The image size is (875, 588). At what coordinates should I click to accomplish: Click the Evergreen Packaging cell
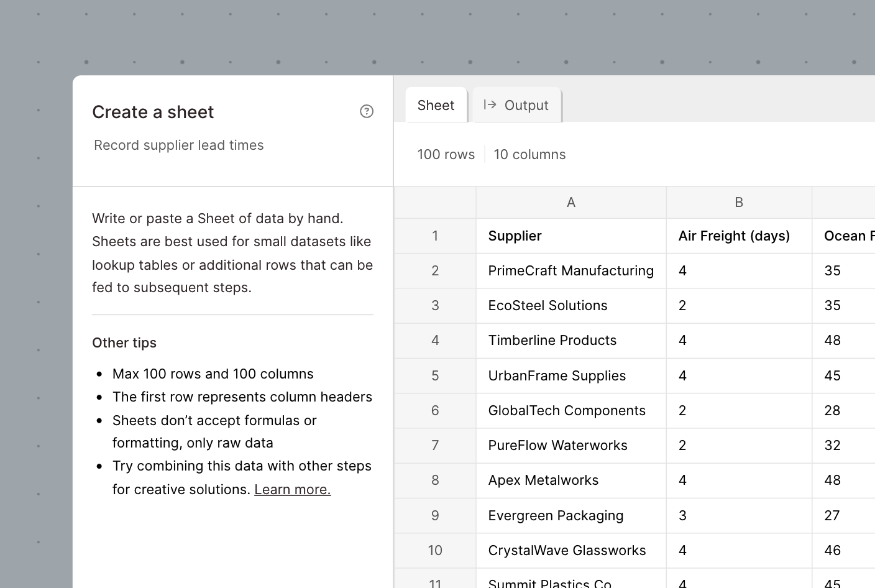point(570,516)
